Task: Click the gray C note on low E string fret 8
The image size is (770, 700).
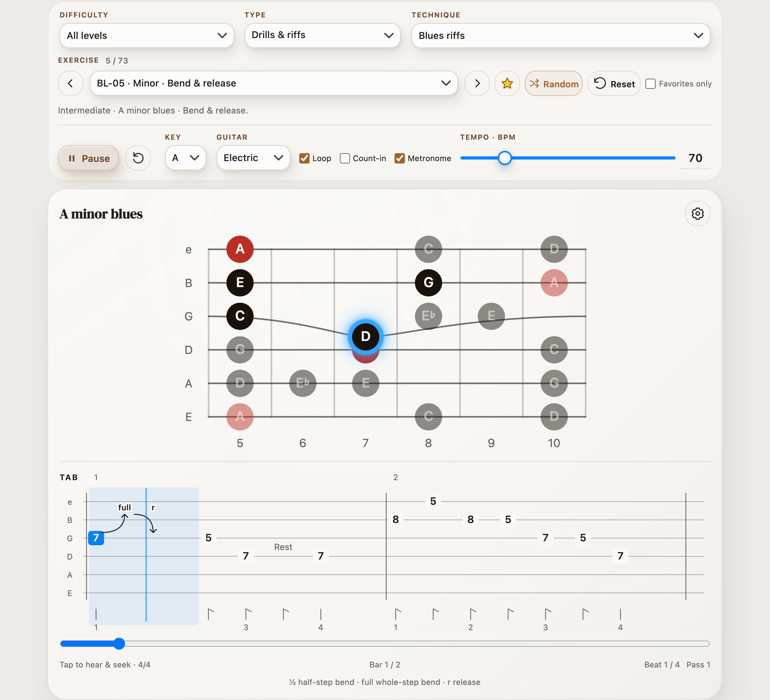Action: [x=429, y=417]
